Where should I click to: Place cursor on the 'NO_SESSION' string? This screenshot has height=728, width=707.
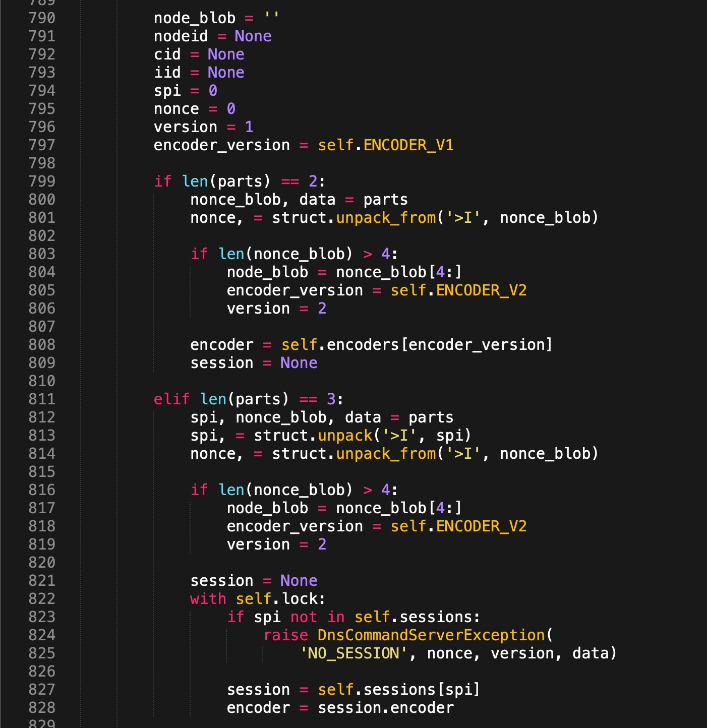[353, 653]
